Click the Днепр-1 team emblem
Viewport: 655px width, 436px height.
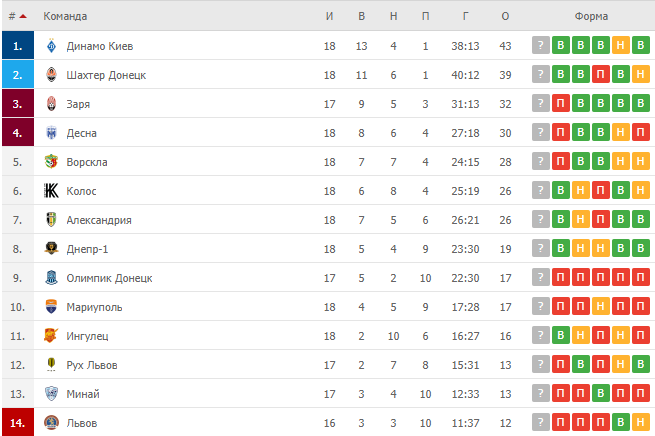pos(51,249)
